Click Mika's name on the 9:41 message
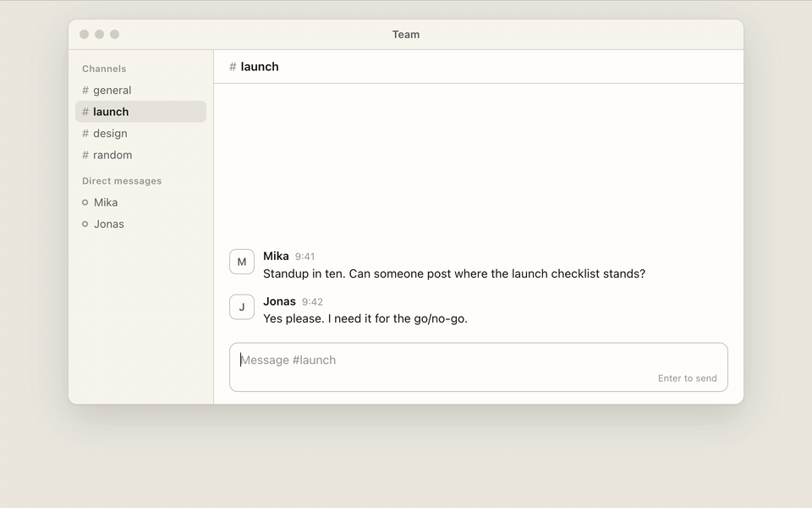 tap(276, 256)
